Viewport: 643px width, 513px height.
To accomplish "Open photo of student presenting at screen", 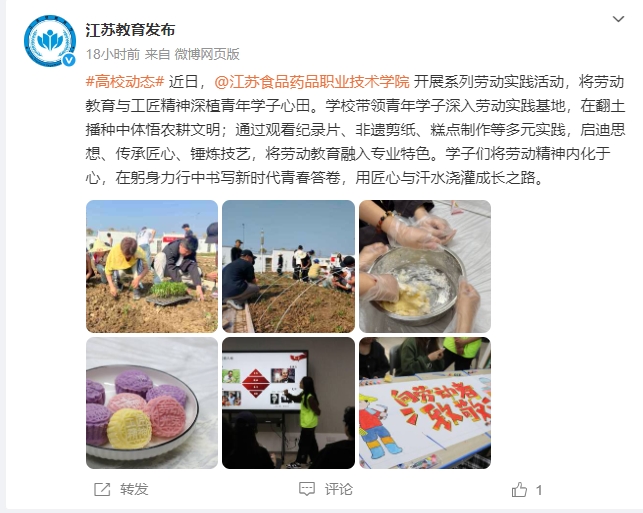I will (x=288, y=403).
